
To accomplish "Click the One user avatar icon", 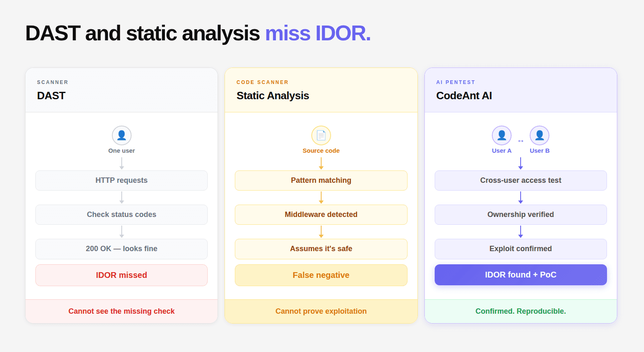I will 122,135.
